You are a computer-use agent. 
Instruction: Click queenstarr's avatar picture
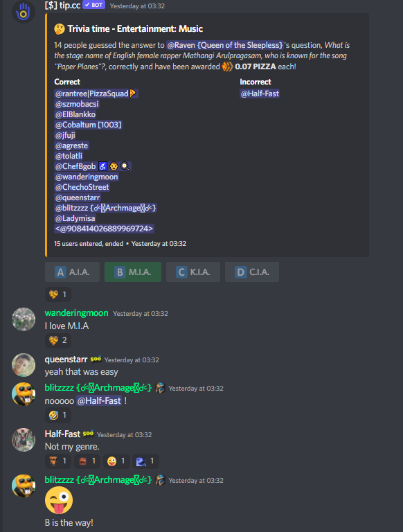click(x=24, y=365)
